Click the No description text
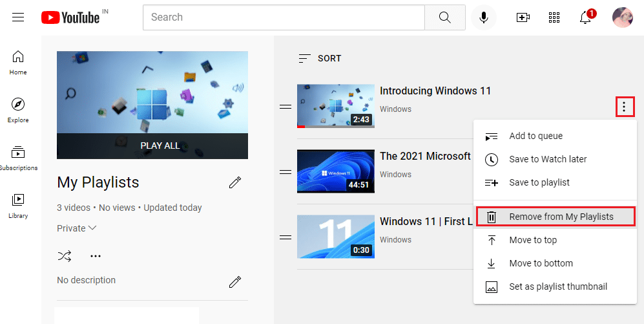 coord(87,281)
